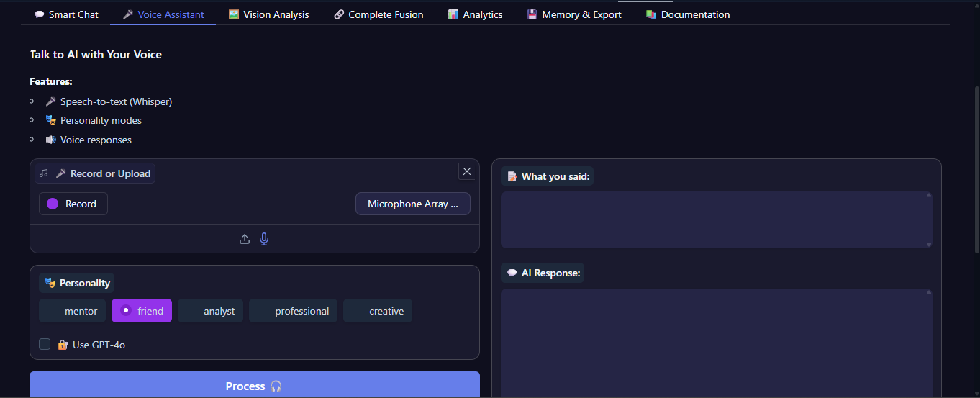Select the Voice Assistant tab
Screen dimensions: 980x398
(163, 14)
